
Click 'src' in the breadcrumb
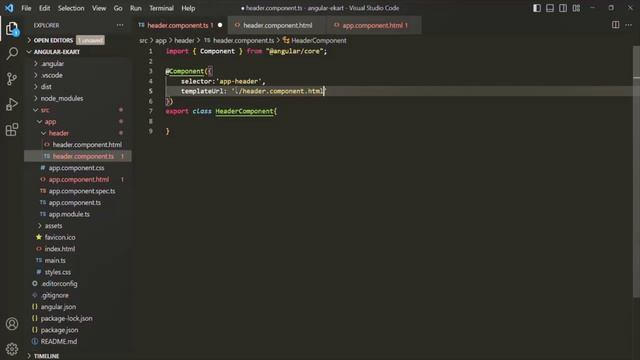(x=143, y=40)
